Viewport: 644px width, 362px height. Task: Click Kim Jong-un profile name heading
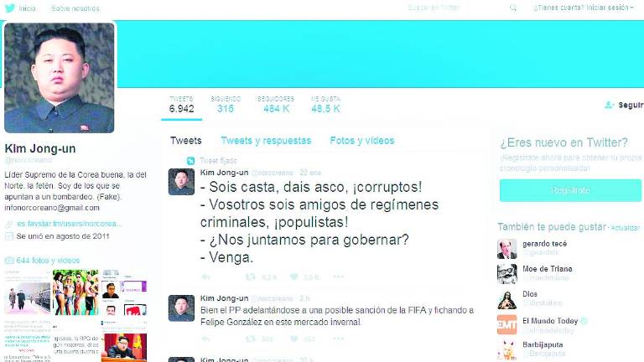(x=40, y=148)
